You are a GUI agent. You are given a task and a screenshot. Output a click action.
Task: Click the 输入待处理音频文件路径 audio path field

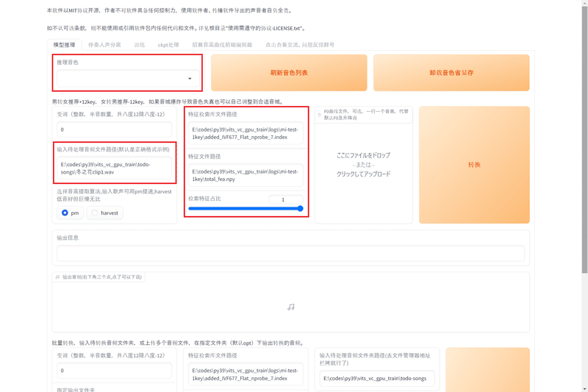(115, 168)
